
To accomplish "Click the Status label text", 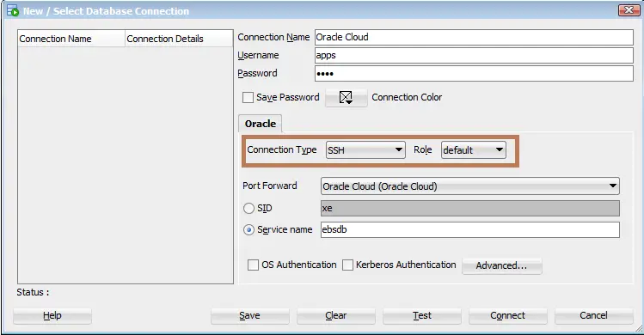I will [33, 292].
